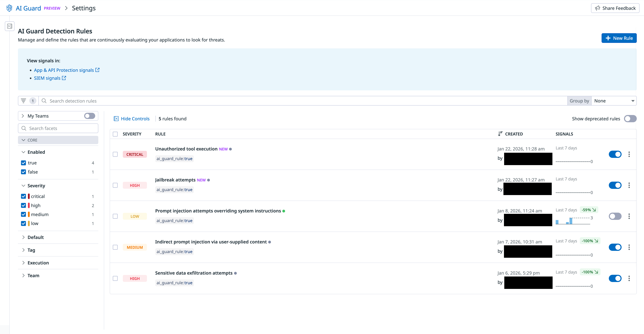Expand the collapsed sidebar panel icon
Screen dimensions: 644x334
tap(10, 26)
